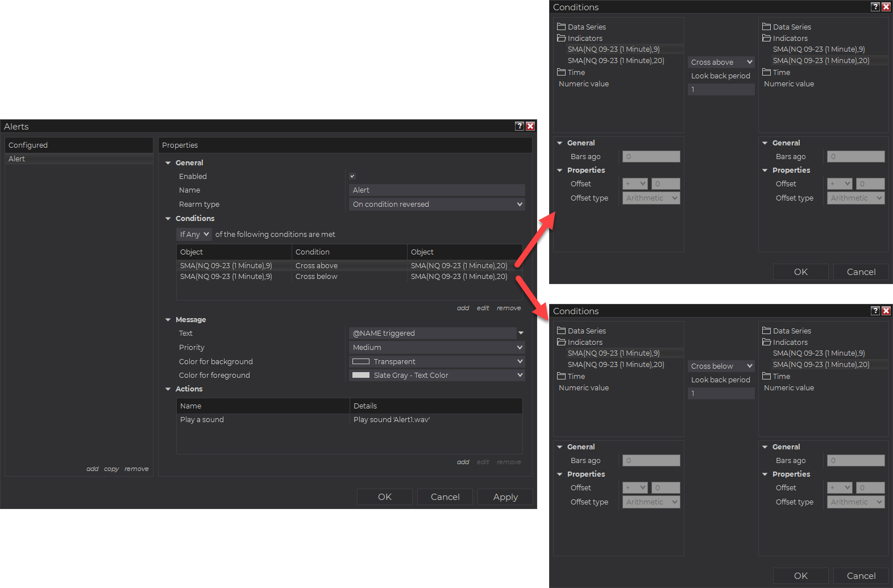Collapse General in Cross below dialog's right pane

click(765, 447)
